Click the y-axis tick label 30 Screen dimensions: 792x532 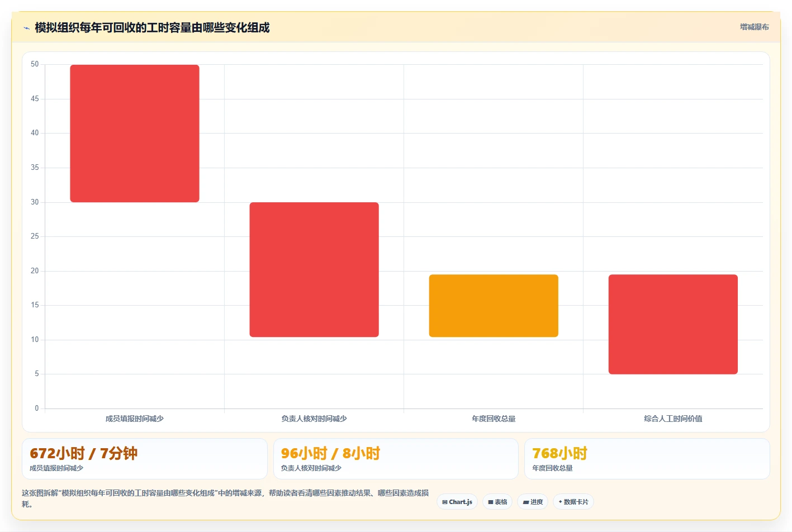click(x=35, y=202)
